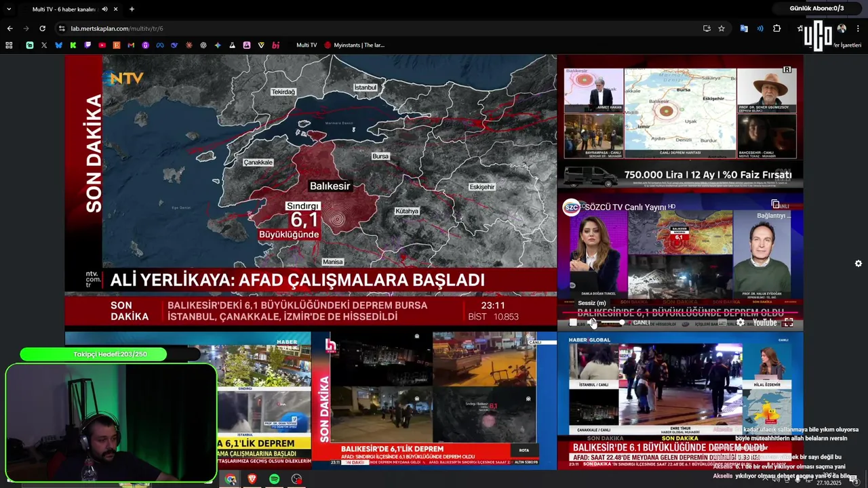Expand the tab search dropdown arrow

9,9
